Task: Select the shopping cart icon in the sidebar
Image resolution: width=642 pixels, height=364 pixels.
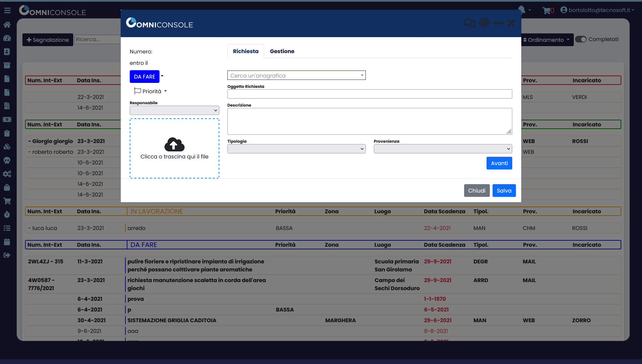Action: [x=7, y=201]
